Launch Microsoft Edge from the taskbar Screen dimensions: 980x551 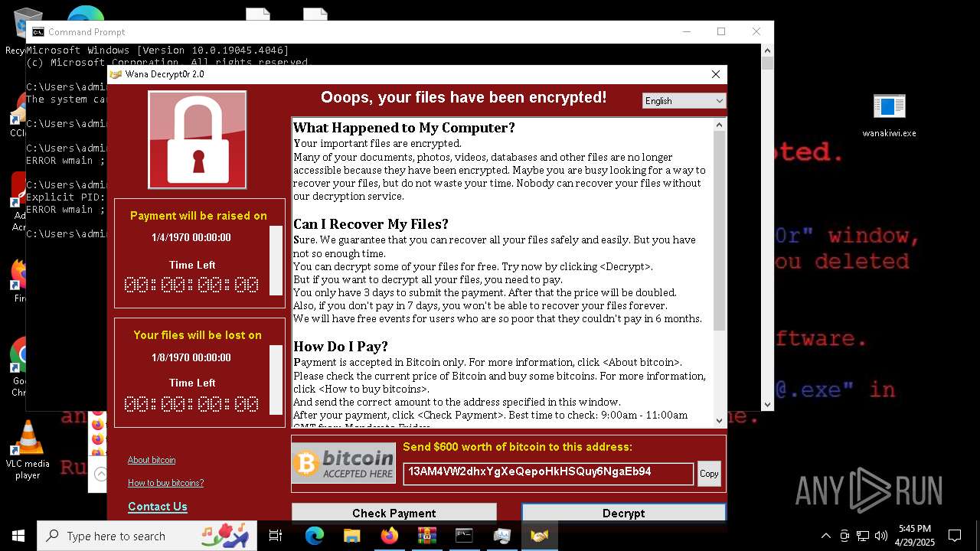pos(315,536)
